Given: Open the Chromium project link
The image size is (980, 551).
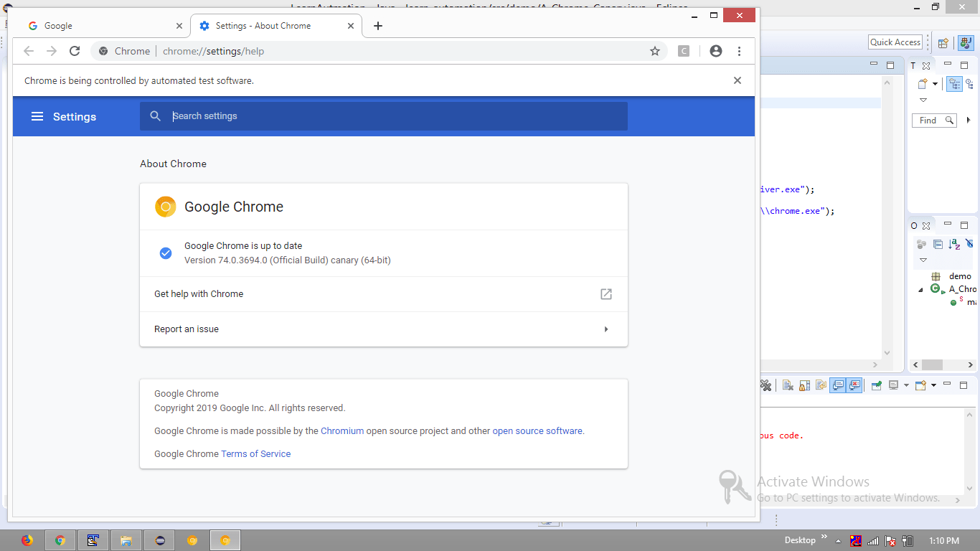Looking at the screenshot, I should tap(342, 431).
